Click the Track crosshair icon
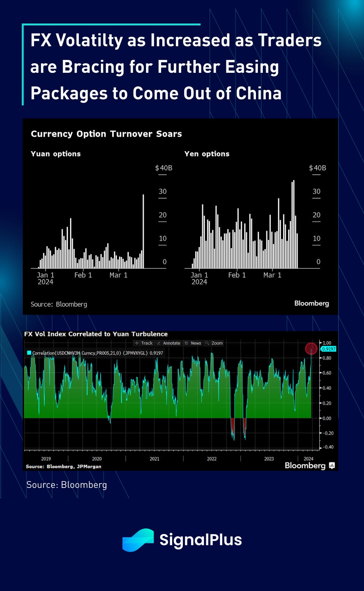This screenshot has width=364, height=591. 137,343
